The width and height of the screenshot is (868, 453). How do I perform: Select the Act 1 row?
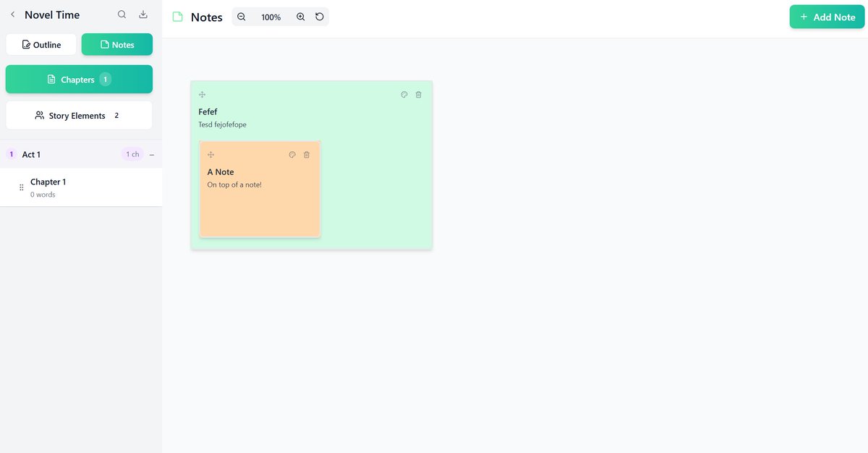tap(81, 154)
